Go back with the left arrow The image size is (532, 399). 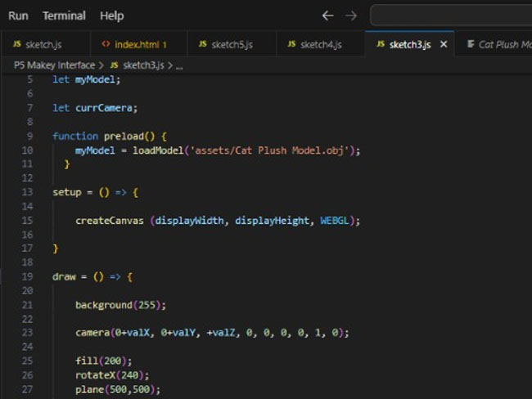(327, 16)
